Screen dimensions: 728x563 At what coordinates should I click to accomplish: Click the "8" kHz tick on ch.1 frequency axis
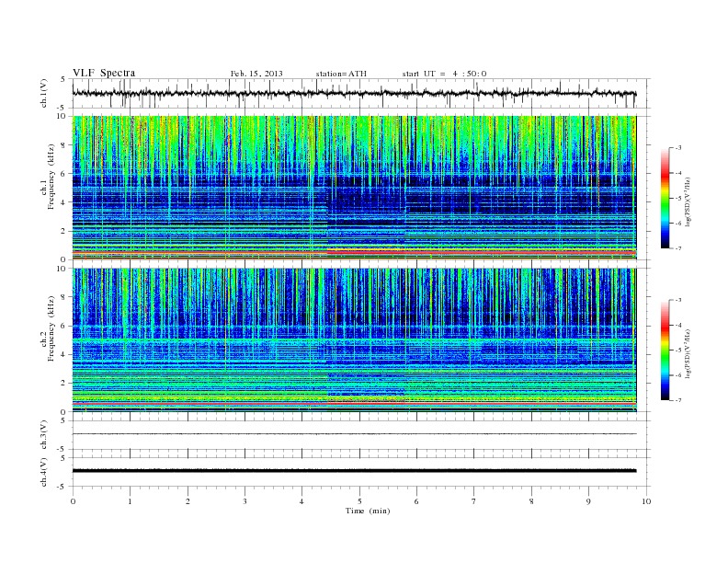pyautogui.click(x=63, y=145)
